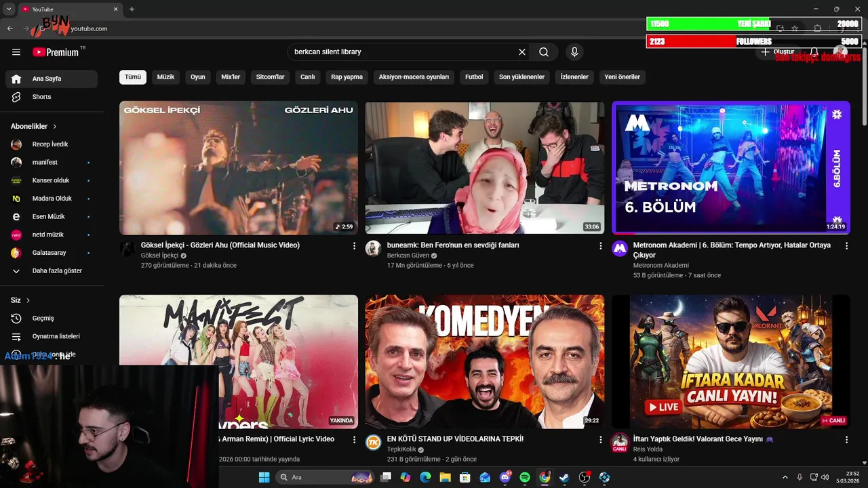
Task: Open a new browser tab
Action: coord(132,9)
